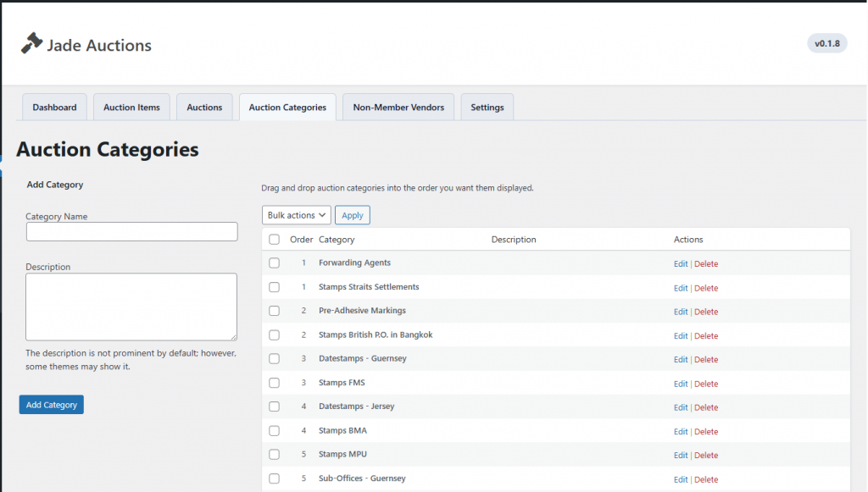Switch to the Dashboard tab
The height and width of the screenshot is (492, 868).
point(54,108)
